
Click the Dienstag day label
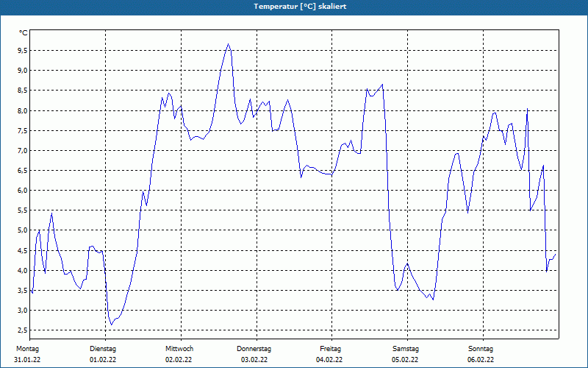pyautogui.click(x=103, y=349)
